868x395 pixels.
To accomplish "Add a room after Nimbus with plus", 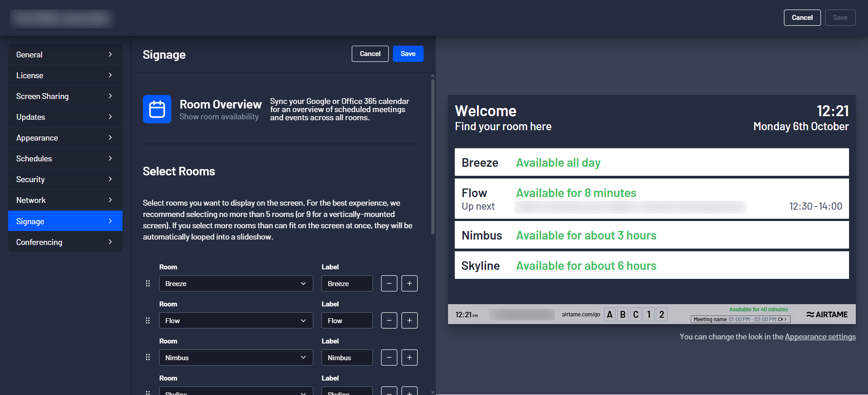I will (x=409, y=357).
